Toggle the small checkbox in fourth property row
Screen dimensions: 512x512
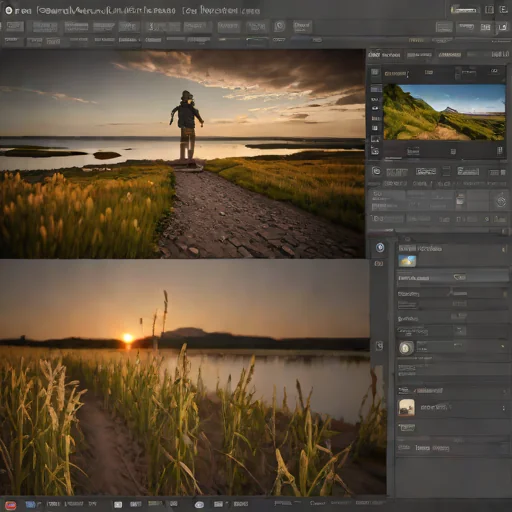coord(460,331)
